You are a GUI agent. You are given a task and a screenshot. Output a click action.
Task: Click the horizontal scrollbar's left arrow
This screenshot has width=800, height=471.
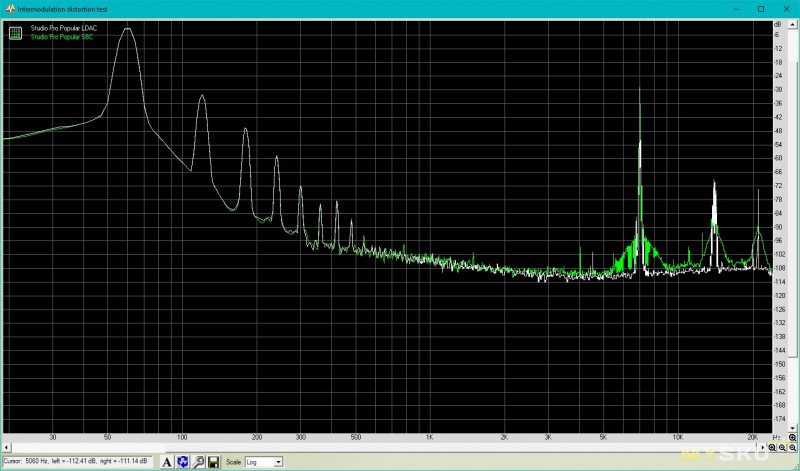pos(7,448)
